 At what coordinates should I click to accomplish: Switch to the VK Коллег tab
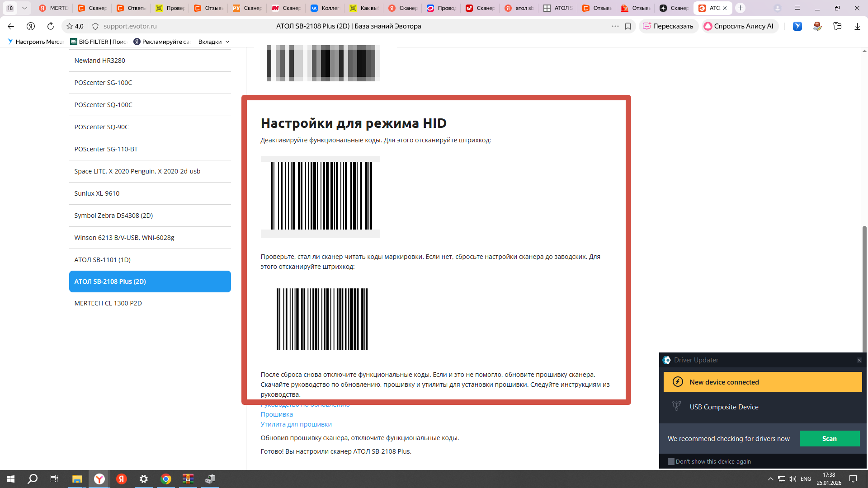pos(325,8)
